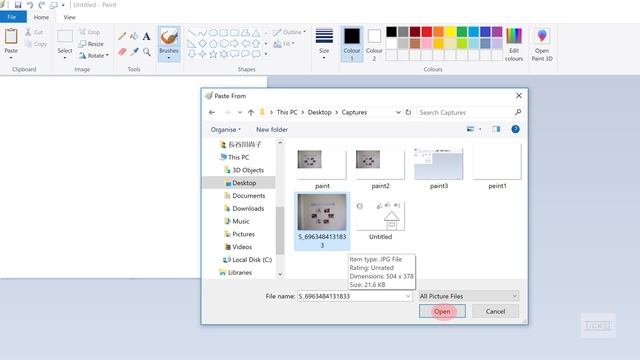The image size is (640, 360).
Task: Switch to the Home tab
Action: pyautogui.click(x=41, y=17)
